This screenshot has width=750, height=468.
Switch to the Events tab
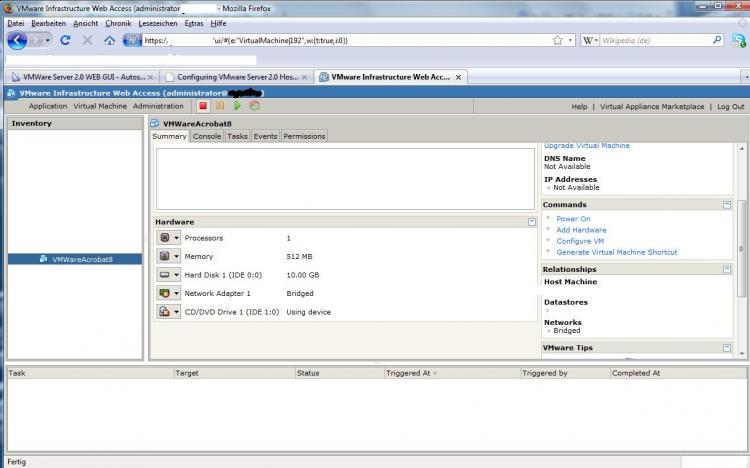[265, 136]
